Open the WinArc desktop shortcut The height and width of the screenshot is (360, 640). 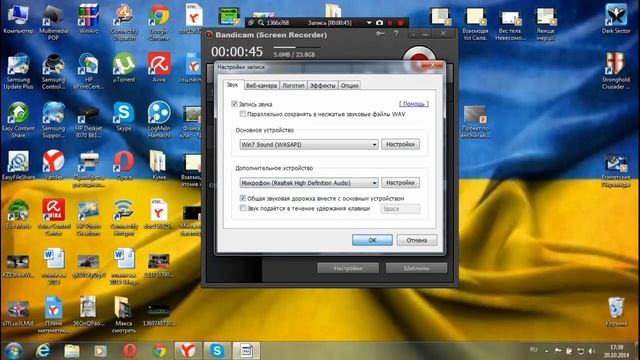click(89, 19)
